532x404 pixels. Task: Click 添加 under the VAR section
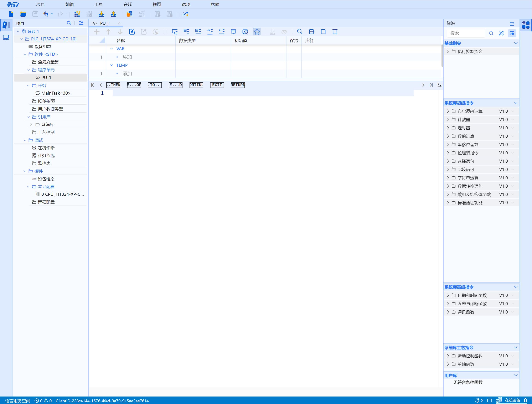[x=127, y=57]
